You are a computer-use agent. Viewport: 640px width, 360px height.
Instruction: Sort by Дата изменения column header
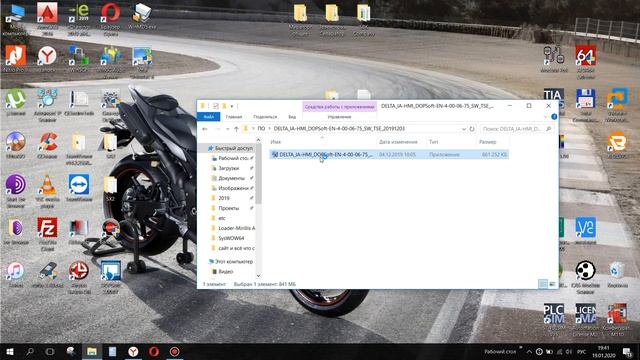point(401,142)
